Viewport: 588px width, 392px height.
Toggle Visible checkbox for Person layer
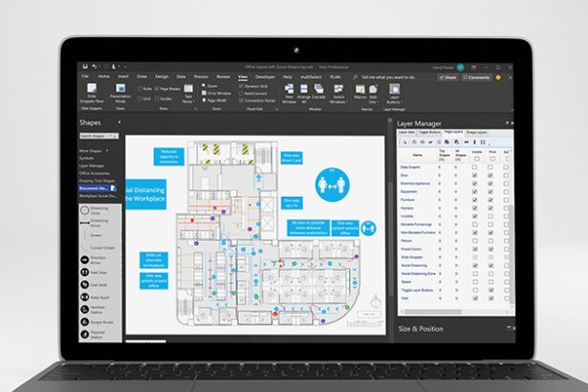pyautogui.click(x=475, y=241)
